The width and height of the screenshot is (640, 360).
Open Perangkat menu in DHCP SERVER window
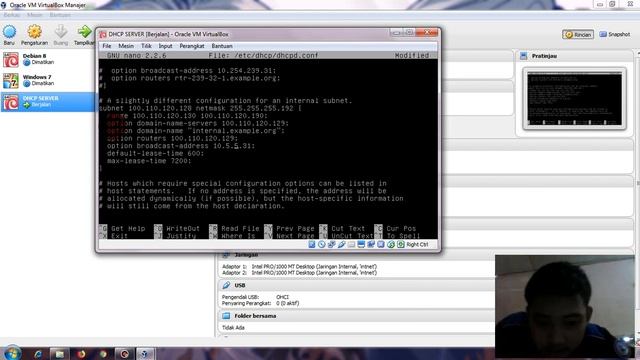pyautogui.click(x=192, y=46)
